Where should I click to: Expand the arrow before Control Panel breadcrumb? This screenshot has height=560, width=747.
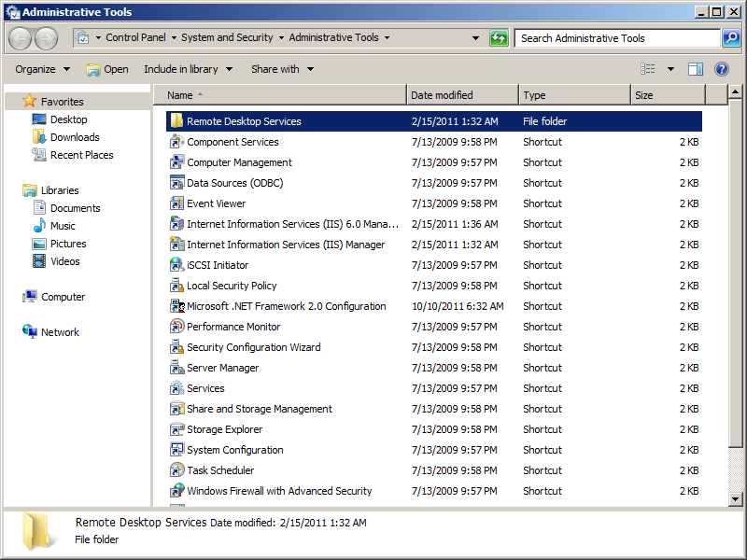coord(98,37)
